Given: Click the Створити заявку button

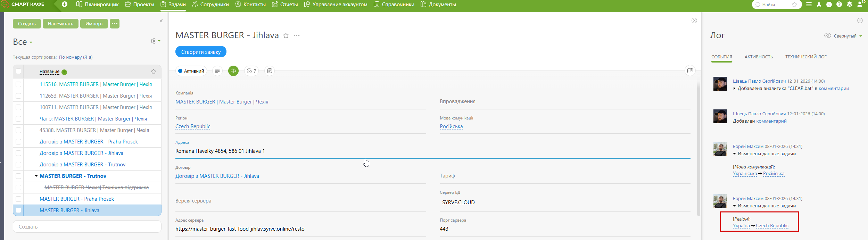Looking at the screenshot, I should point(201,52).
